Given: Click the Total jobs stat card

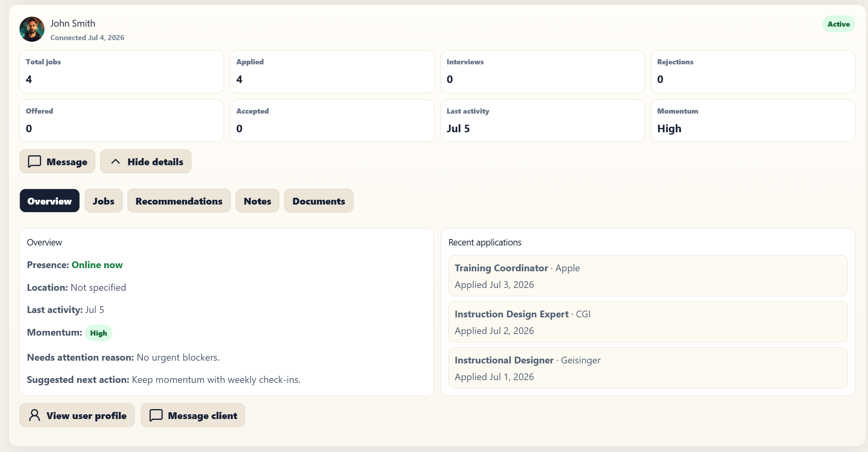Looking at the screenshot, I should pos(122,72).
